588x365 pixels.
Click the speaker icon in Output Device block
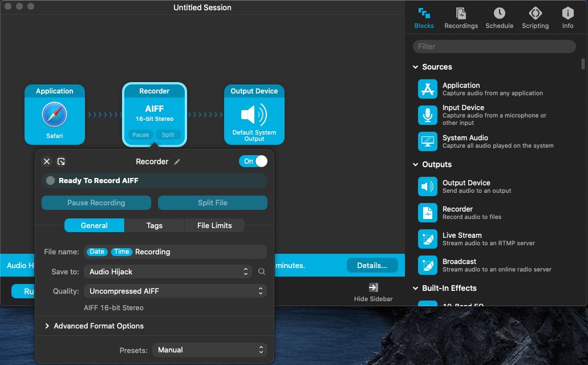pos(254,115)
